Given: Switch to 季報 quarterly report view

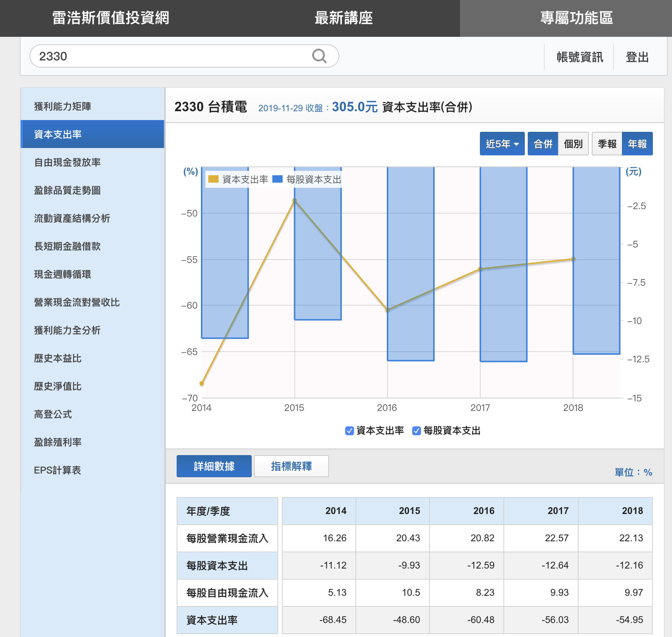Looking at the screenshot, I should 607,144.
